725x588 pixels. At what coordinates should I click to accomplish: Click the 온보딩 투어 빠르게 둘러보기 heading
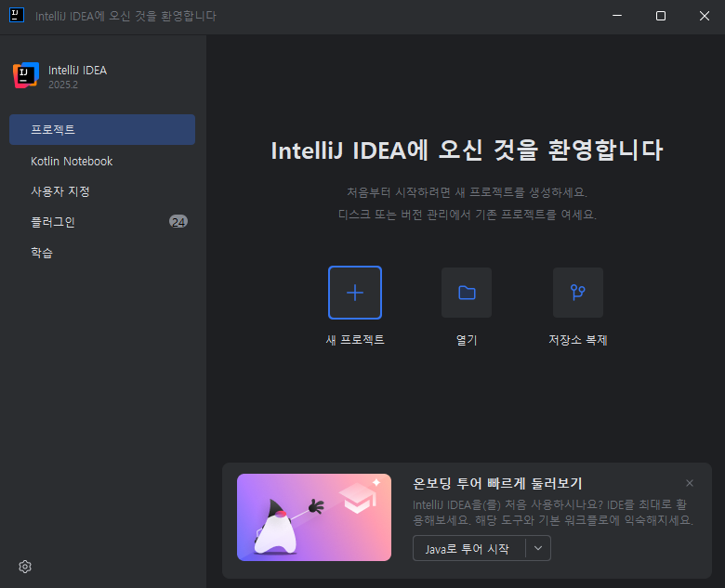497,484
